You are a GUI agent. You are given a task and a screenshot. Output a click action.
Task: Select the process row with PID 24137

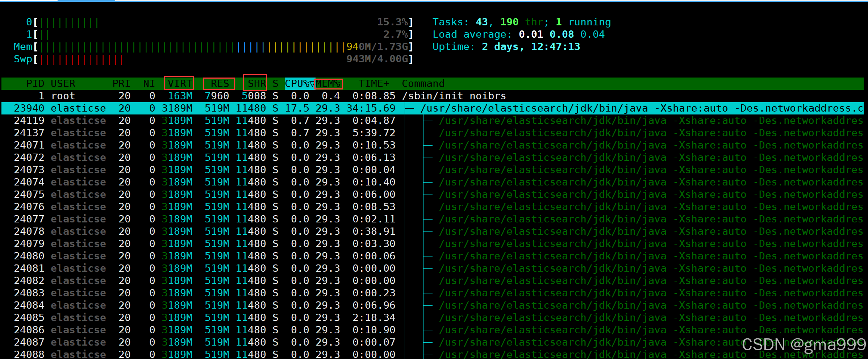click(x=433, y=133)
